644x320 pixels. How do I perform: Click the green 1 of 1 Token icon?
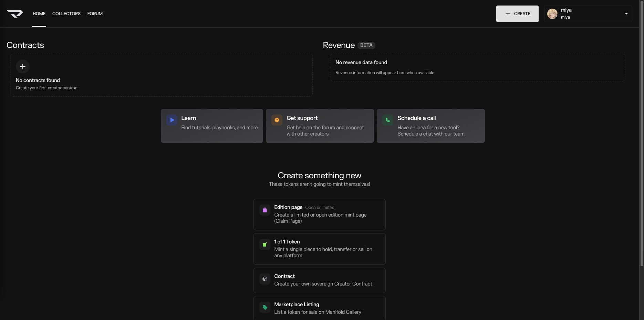[x=265, y=244]
